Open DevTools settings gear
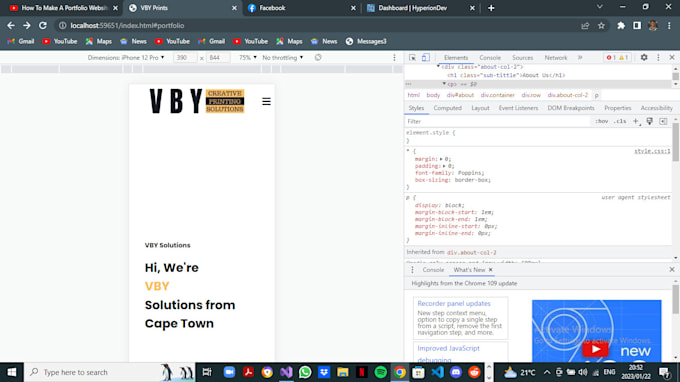680x382 pixels. point(644,57)
